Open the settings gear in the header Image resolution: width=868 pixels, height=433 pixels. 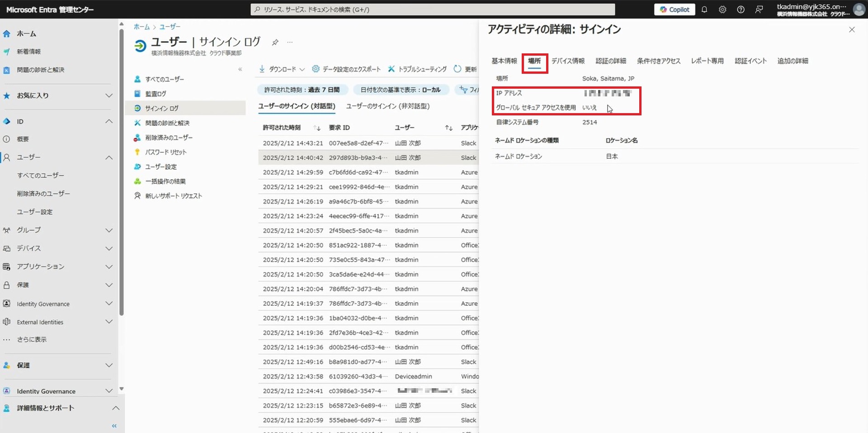(x=722, y=10)
